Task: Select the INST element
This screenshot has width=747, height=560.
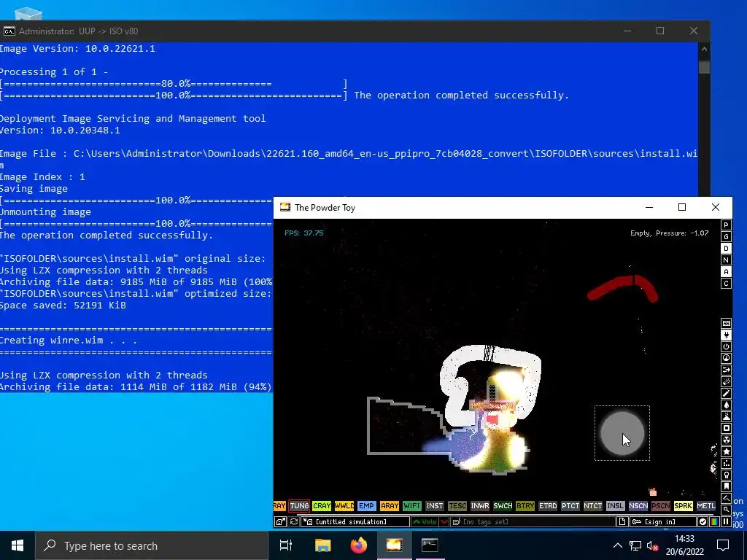Action: 435,506
